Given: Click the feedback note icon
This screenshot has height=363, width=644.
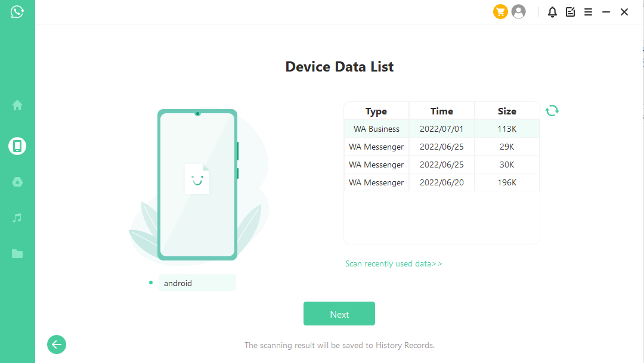Looking at the screenshot, I should point(570,12).
